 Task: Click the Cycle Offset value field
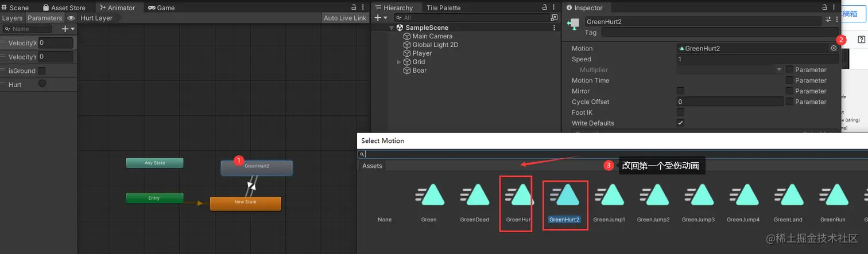[x=730, y=101]
